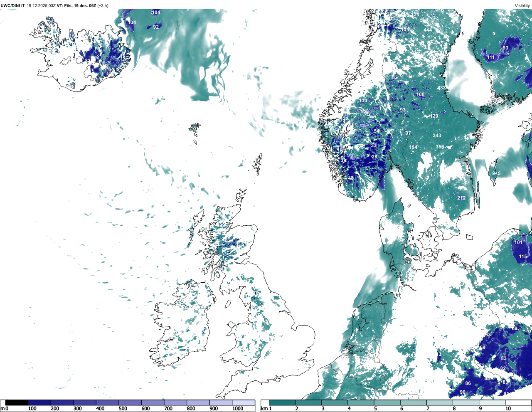Click the '101' visibility value in the Baltics
The height and width of the screenshot is (412, 532).
pos(519,242)
